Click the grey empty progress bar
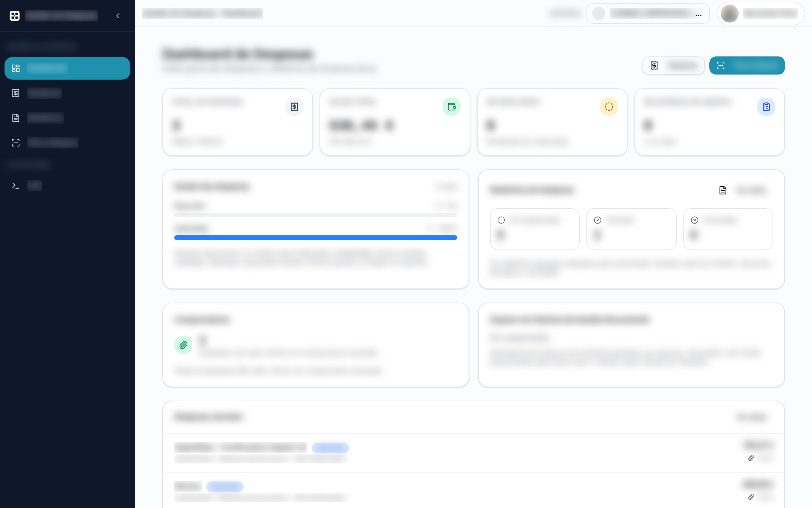Screen dimensions: 812x508 click(x=316, y=215)
